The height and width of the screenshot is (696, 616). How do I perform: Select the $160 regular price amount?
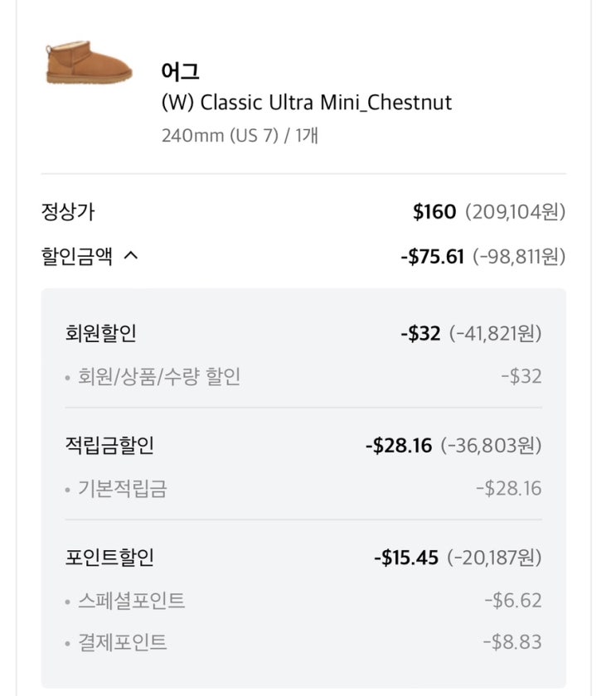[434, 212]
